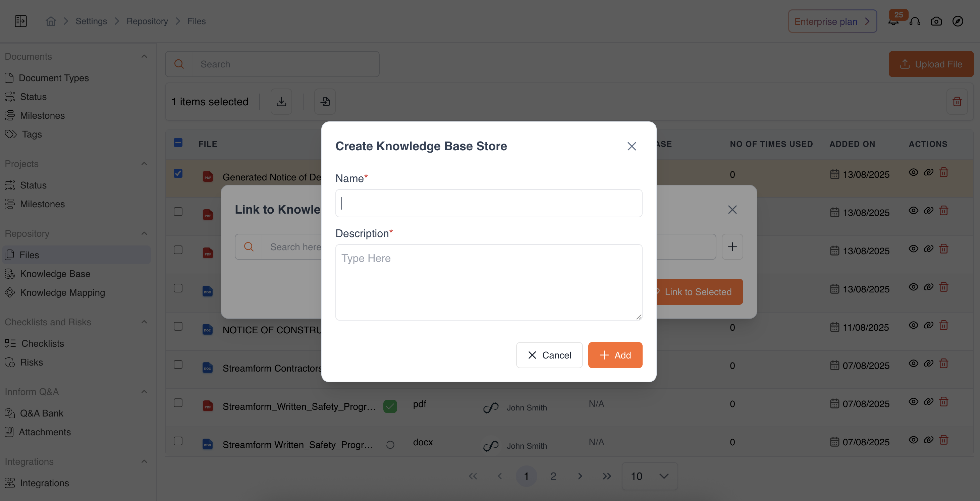Check the NOTICE OF CONSTRU file checkbox
This screenshot has height=501, width=980.
[x=178, y=326]
